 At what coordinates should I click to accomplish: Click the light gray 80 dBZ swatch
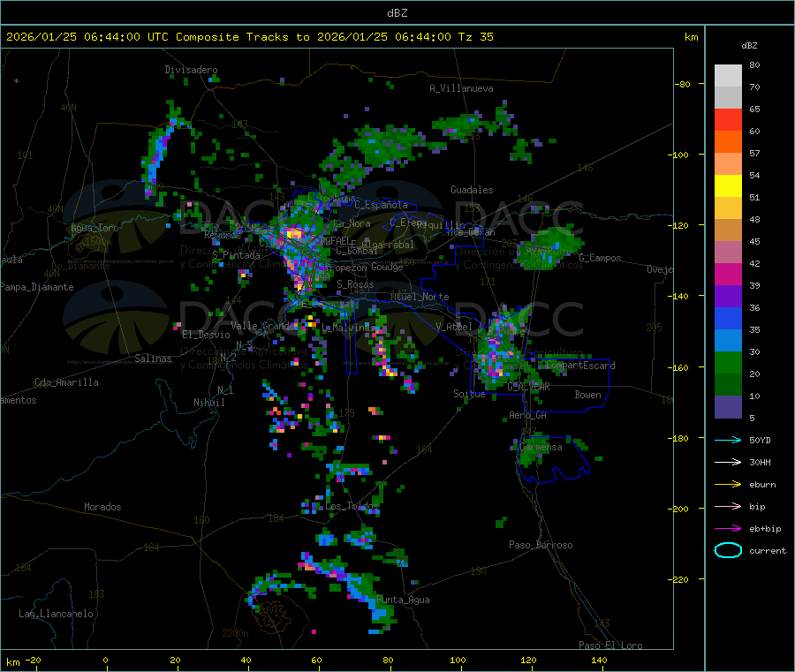728,76
